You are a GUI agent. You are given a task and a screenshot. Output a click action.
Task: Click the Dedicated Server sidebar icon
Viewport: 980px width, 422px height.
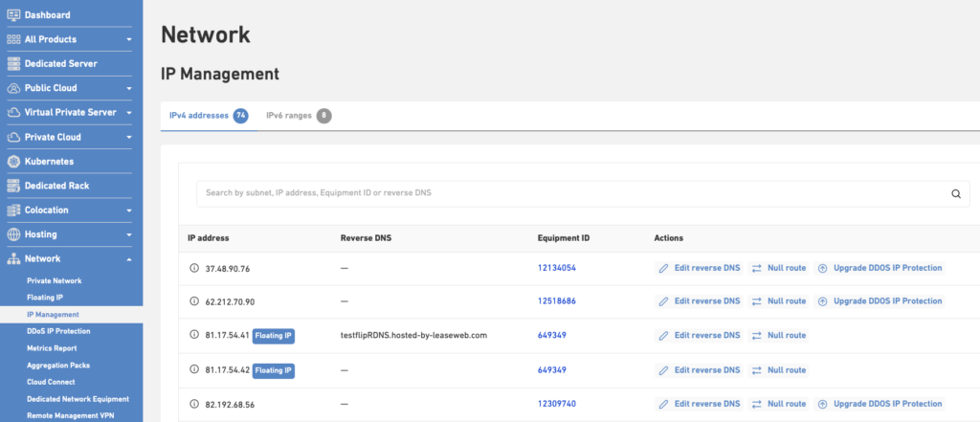(x=13, y=63)
